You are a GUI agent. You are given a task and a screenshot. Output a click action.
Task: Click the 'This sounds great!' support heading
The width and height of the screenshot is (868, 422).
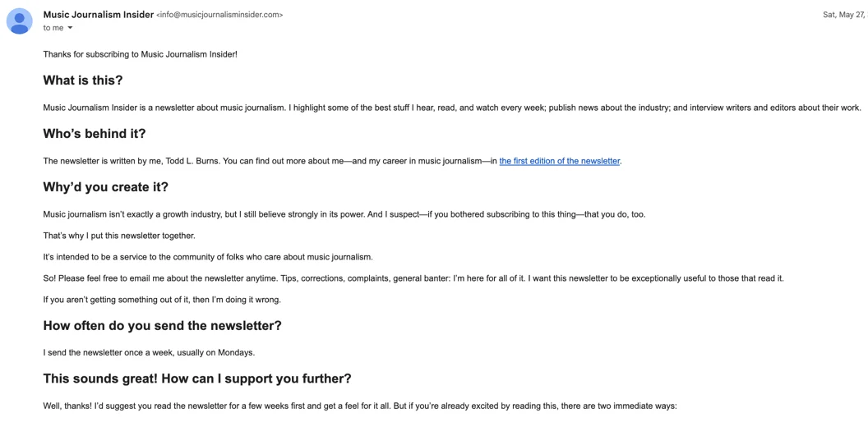pos(197,378)
